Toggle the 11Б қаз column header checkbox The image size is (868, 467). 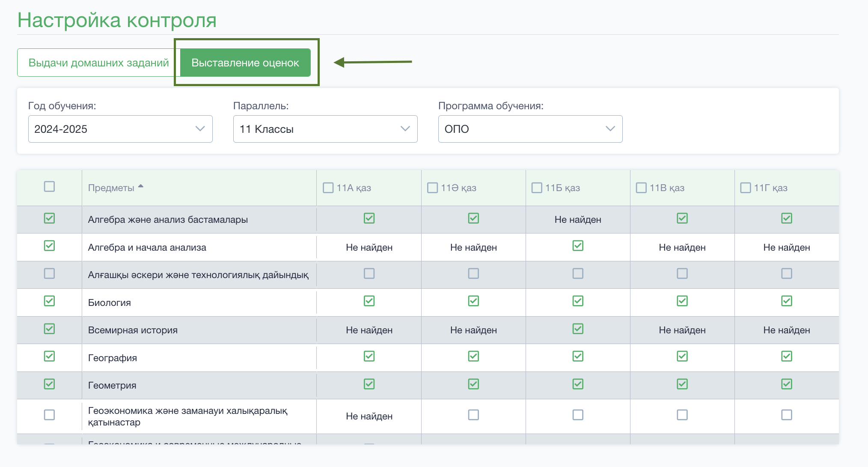537,188
